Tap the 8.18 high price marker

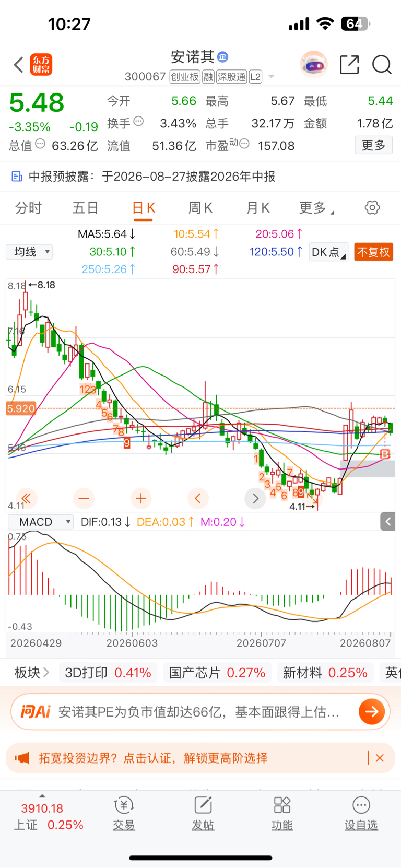click(42, 285)
